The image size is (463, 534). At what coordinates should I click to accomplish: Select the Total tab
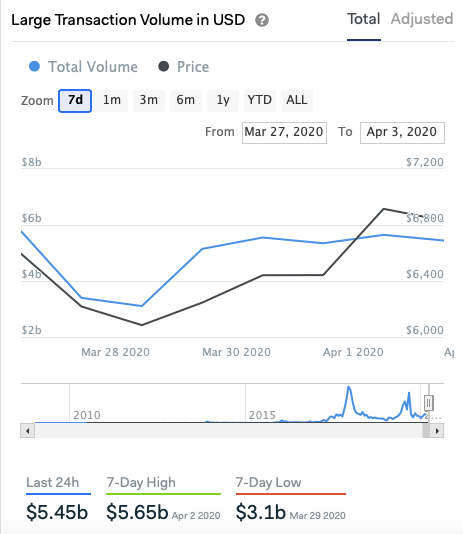tap(364, 19)
